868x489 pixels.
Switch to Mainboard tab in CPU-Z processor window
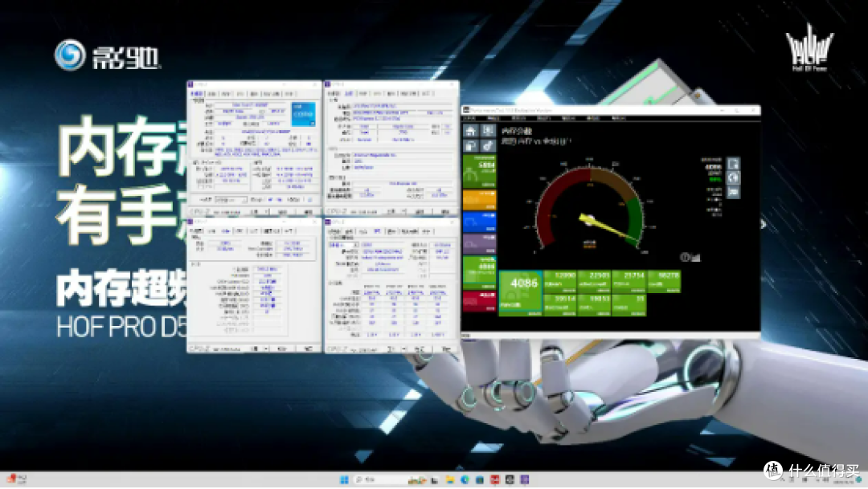pyautogui.click(x=211, y=94)
